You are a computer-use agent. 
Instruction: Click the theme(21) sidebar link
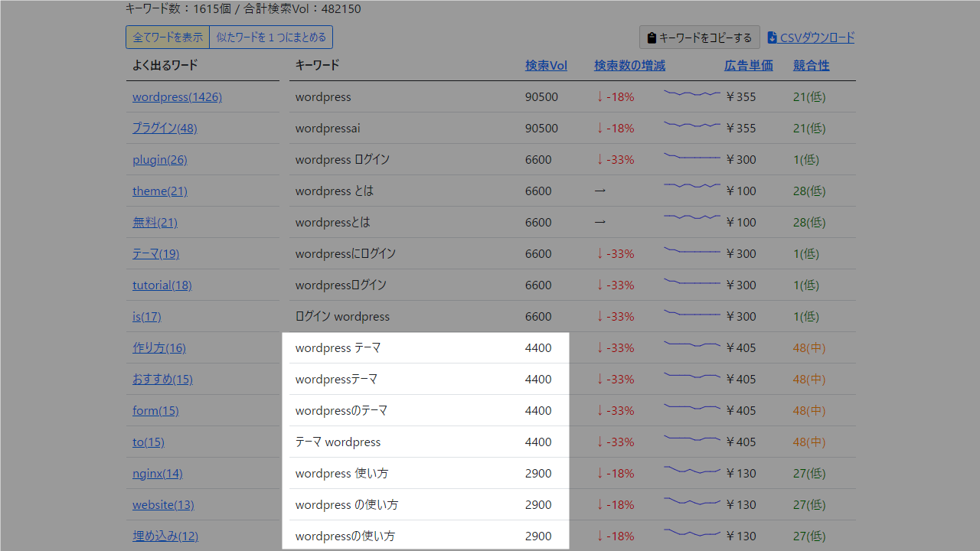click(159, 191)
